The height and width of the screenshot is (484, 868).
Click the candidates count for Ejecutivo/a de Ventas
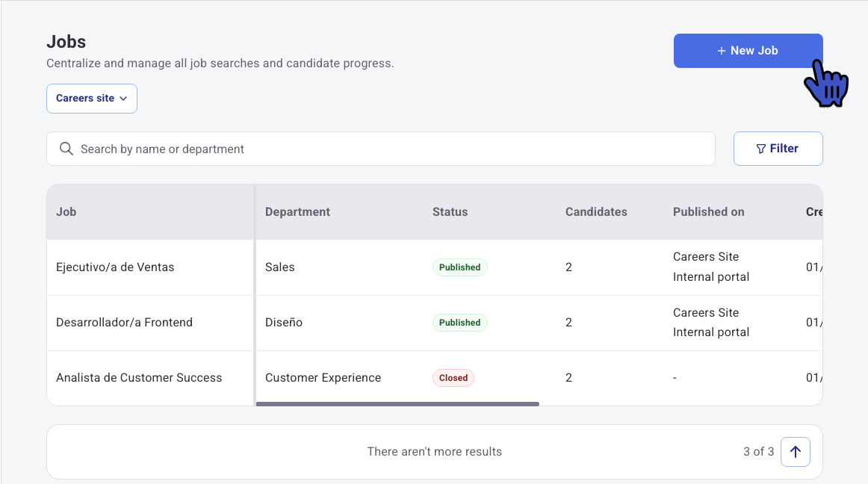point(568,267)
